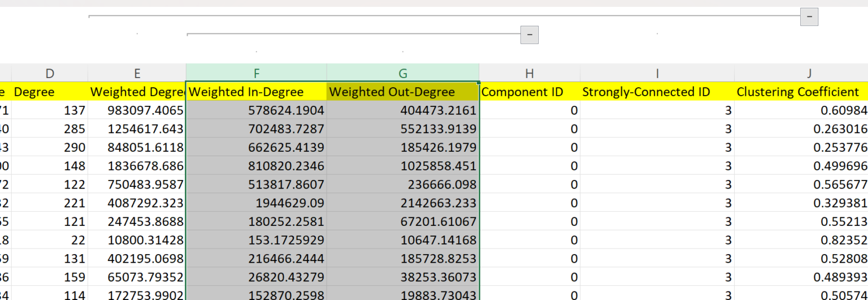868x300 pixels.
Task: Select cell with value 983097.4065
Action: coord(137,110)
